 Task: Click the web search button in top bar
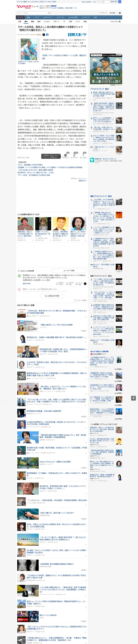point(120,2)
